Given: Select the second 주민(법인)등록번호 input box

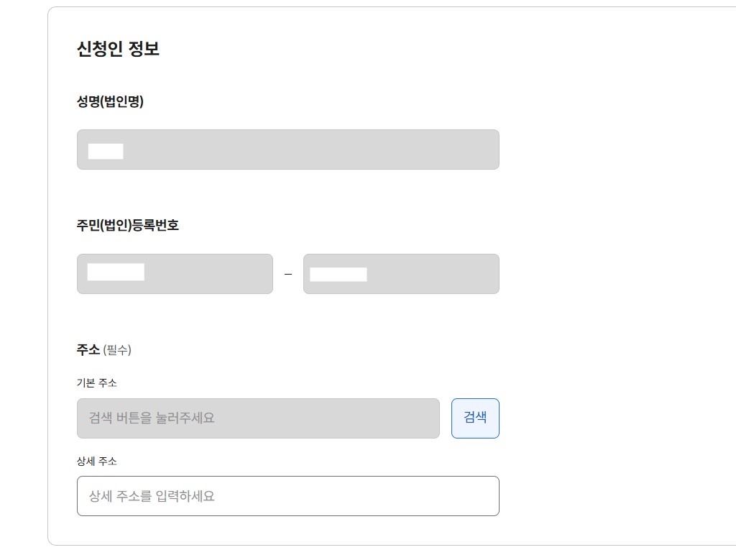Looking at the screenshot, I should coord(401,274).
